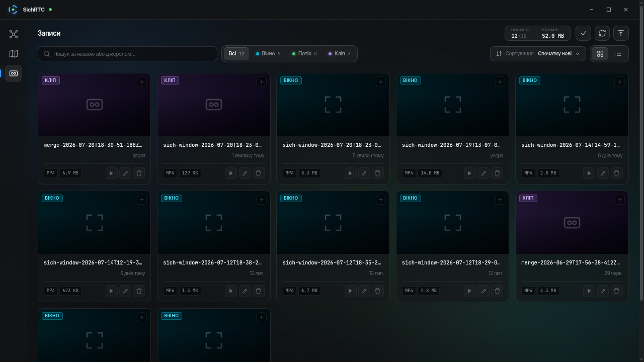Play the merge-2026-06-29T17-56-38 clip
644x362 pixels.
point(589,291)
